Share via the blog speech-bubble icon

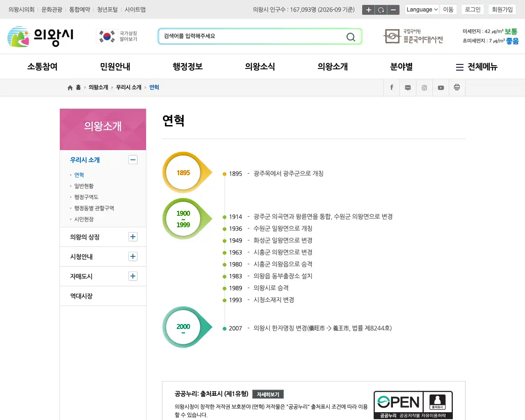coord(408,87)
